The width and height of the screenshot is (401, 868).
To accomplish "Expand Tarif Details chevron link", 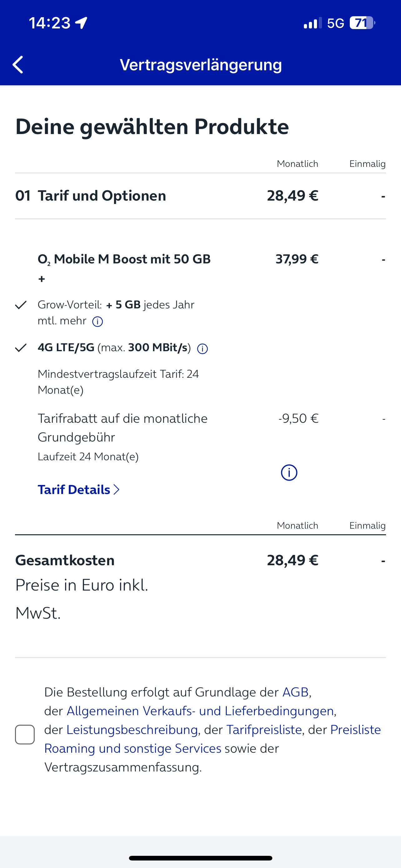I will (x=79, y=490).
